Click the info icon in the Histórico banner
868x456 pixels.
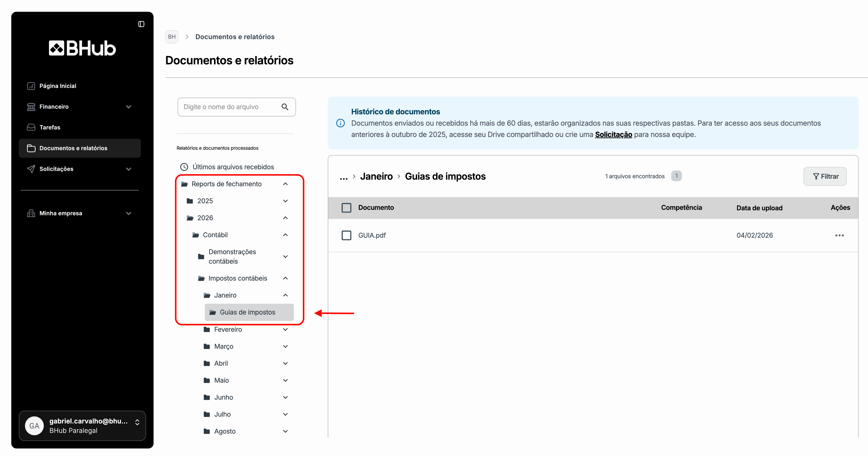tap(340, 123)
